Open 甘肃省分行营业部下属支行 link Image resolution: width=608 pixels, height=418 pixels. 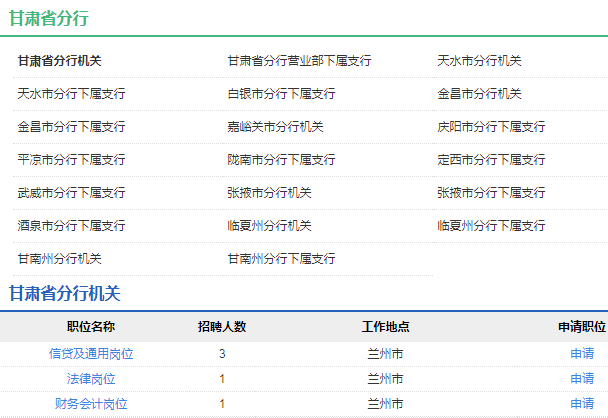(x=299, y=61)
